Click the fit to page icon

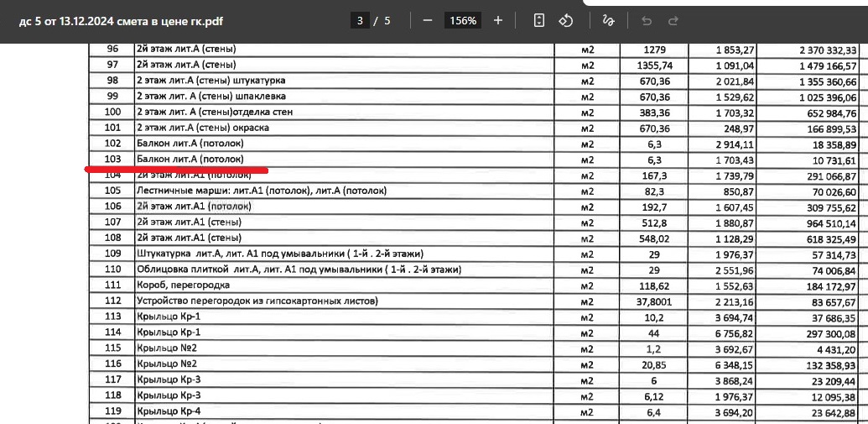tap(538, 21)
